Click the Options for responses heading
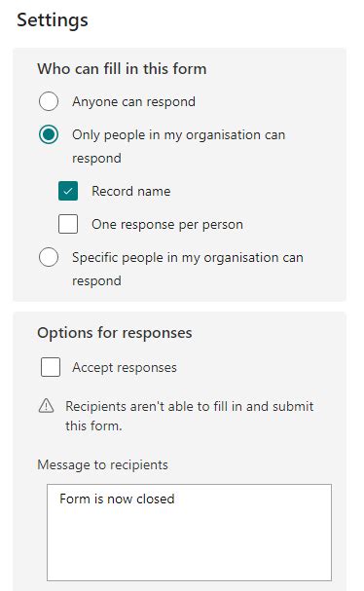This screenshot has height=591, width=364. [115, 333]
